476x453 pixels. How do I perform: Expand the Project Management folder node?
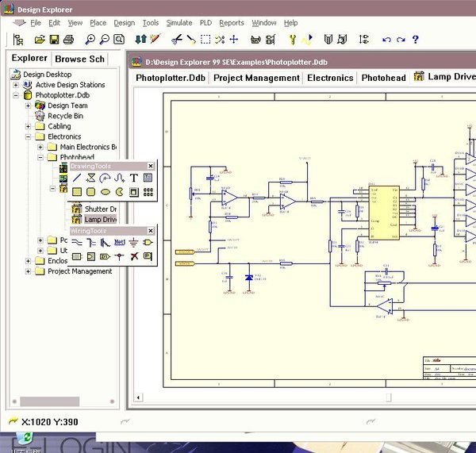tap(29, 271)
